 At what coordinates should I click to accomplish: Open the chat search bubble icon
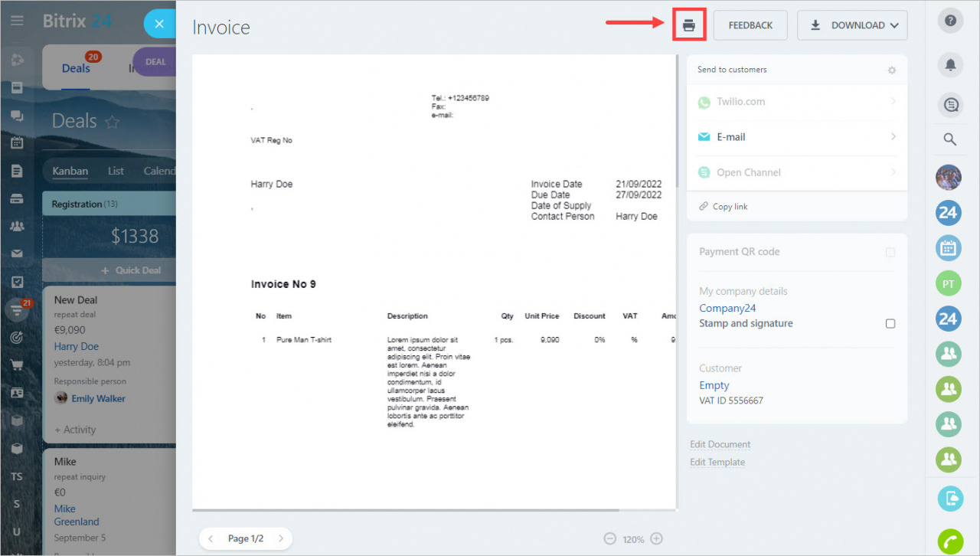point(950,106)
